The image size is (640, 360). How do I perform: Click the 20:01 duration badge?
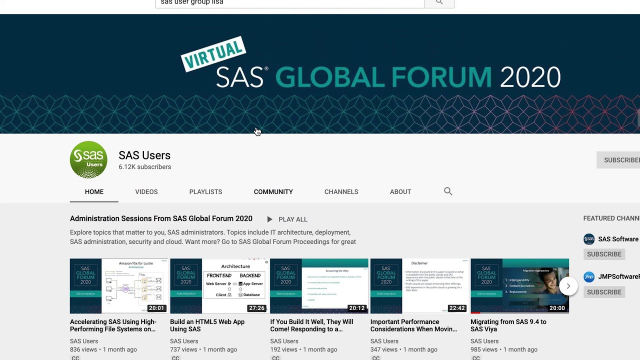tap(156, 308)
